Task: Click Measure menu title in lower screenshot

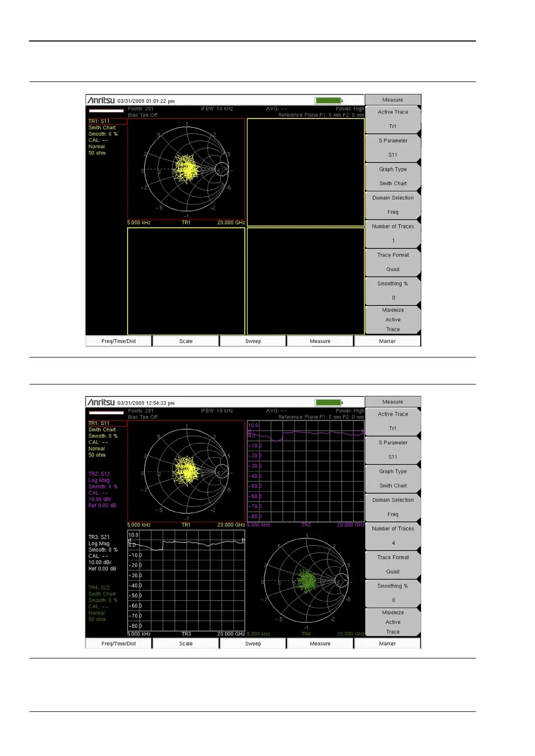Action: [x=393, y=402]
